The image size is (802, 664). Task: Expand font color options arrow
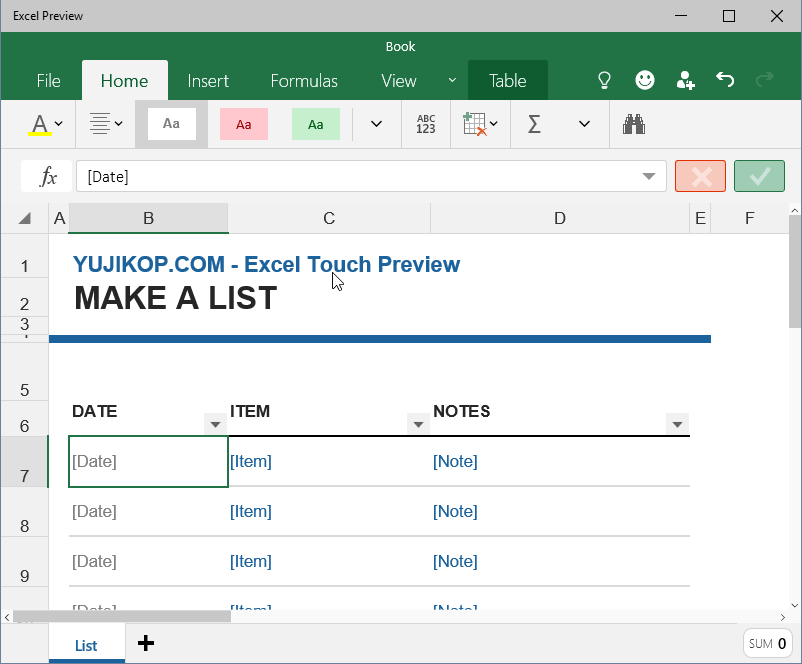(59, 124)
